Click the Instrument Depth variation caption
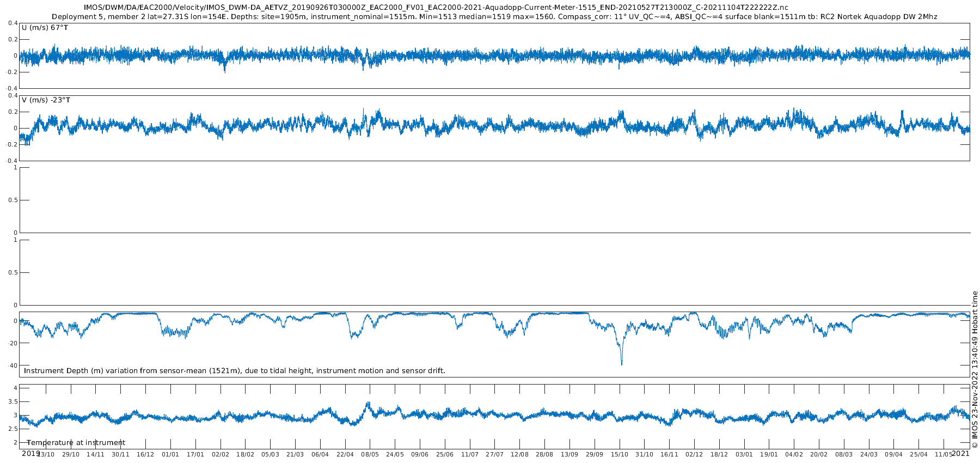Viewport: 980px width, 463px height. tap(235, 371)
